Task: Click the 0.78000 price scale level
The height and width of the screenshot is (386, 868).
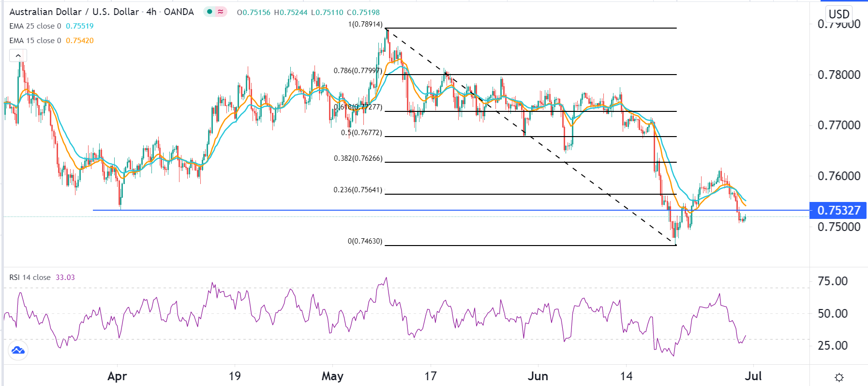Action: [839, 75]
